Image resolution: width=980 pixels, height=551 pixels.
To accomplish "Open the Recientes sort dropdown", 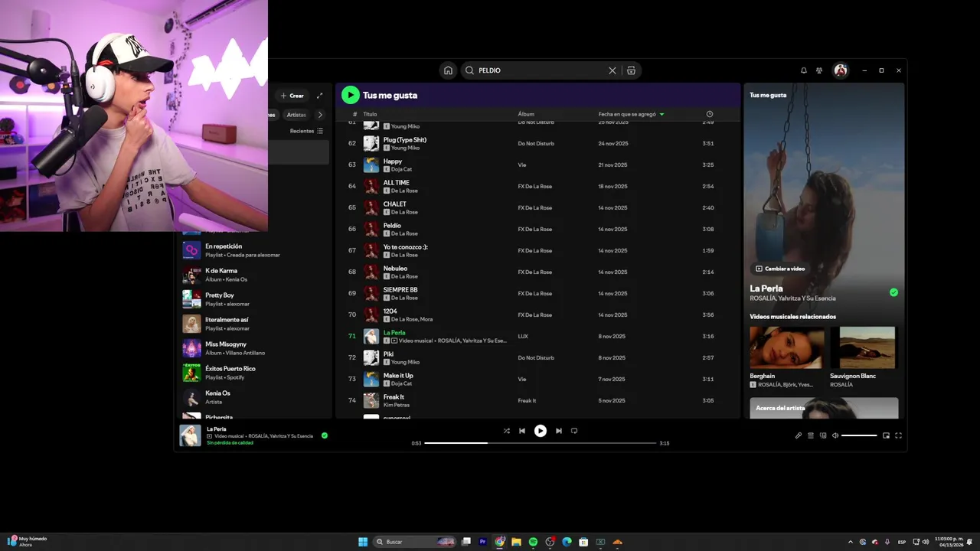I will pos(306,131).
